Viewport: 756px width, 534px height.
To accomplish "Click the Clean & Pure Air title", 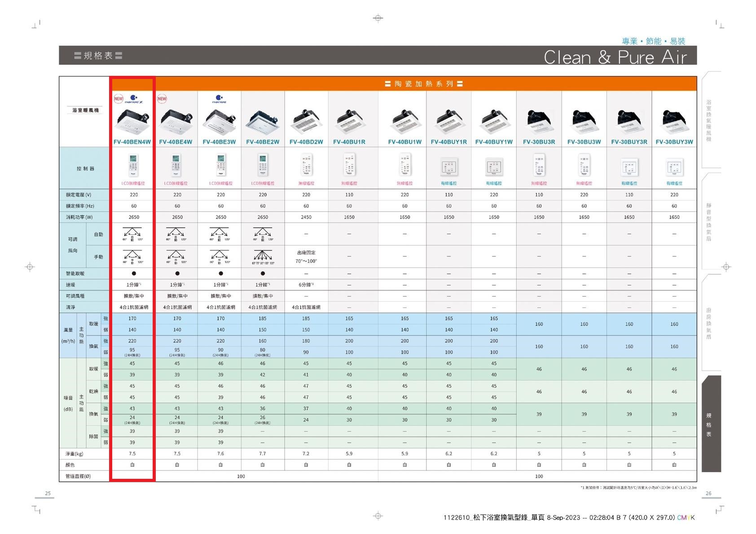I will [x=615, y=57].
